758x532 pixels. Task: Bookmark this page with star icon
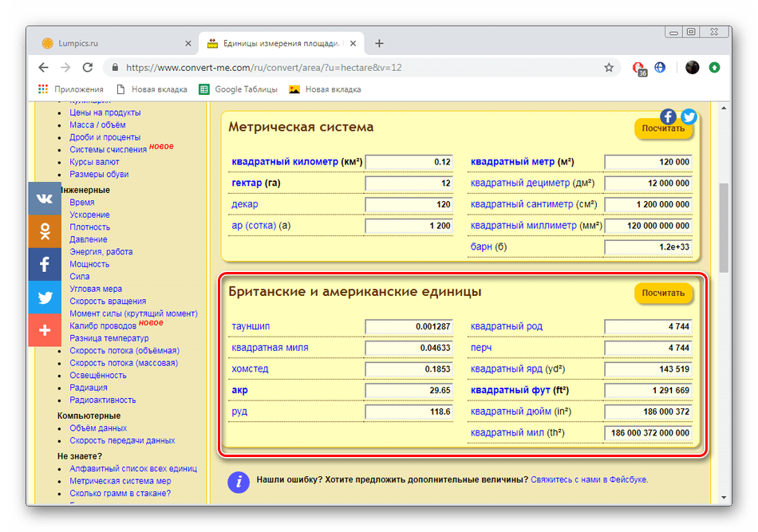[x=609, y=68]
